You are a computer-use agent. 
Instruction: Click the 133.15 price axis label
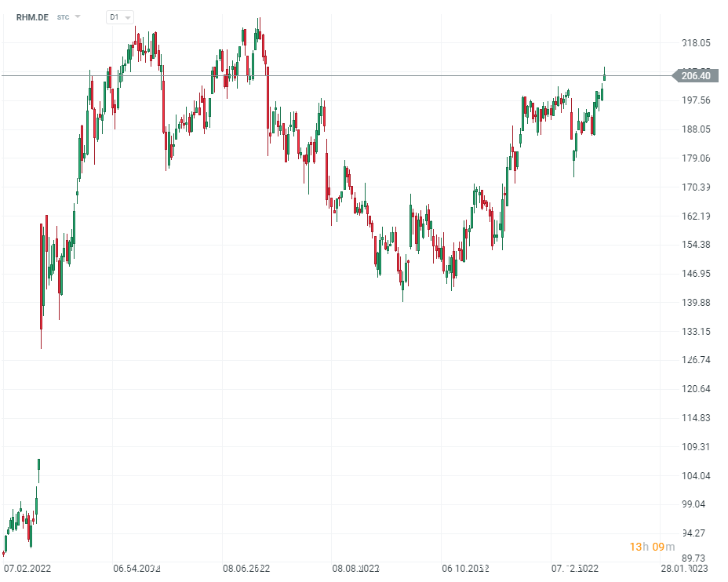coord(696,332)
